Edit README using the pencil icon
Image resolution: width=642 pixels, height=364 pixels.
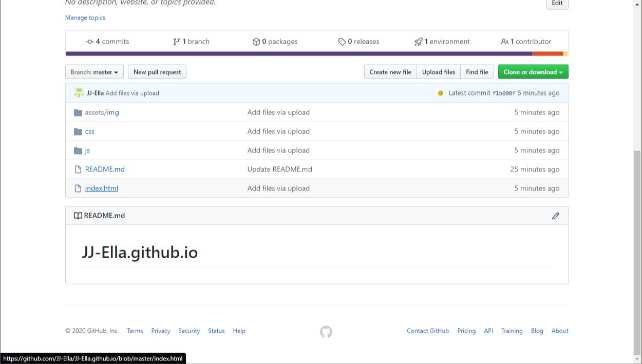click(x=556, y=216)
